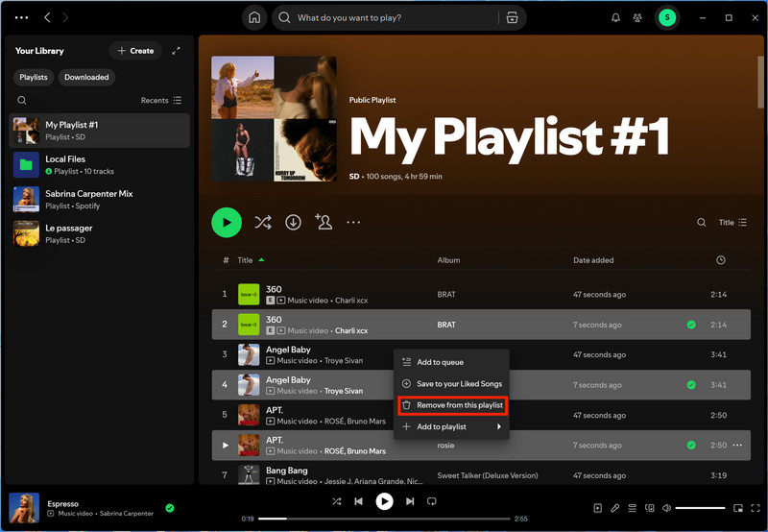Mute the volume speaker icon
This screenshot has width=768, height=532.
pos(666,508)
